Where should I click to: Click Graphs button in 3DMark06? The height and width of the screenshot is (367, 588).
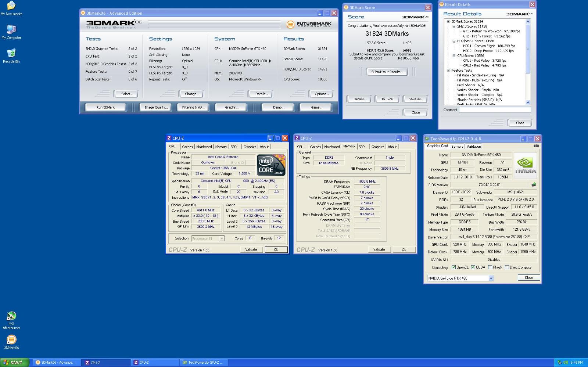coord(232,107)
